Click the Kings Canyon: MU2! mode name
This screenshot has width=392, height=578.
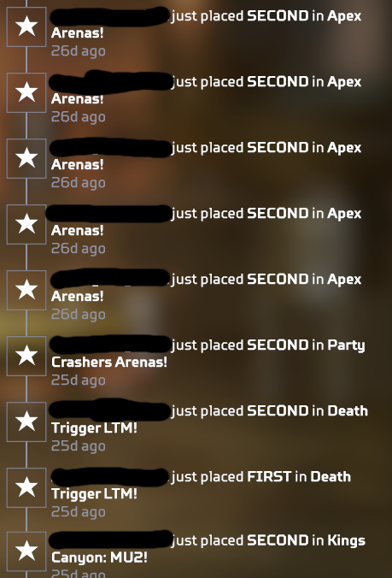208,549
